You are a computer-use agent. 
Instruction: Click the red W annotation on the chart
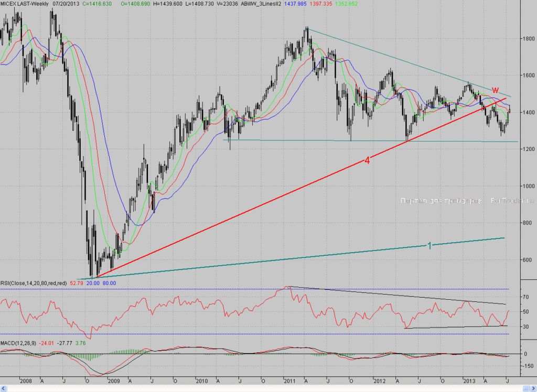[x=495, y=90]
